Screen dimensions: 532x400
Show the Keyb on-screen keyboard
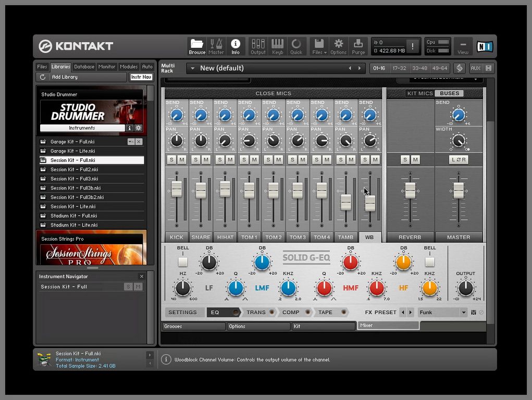(277, 46)
